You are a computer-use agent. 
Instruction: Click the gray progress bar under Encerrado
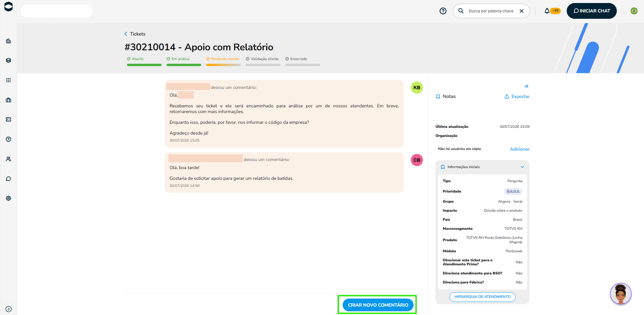tap(303, 65)
